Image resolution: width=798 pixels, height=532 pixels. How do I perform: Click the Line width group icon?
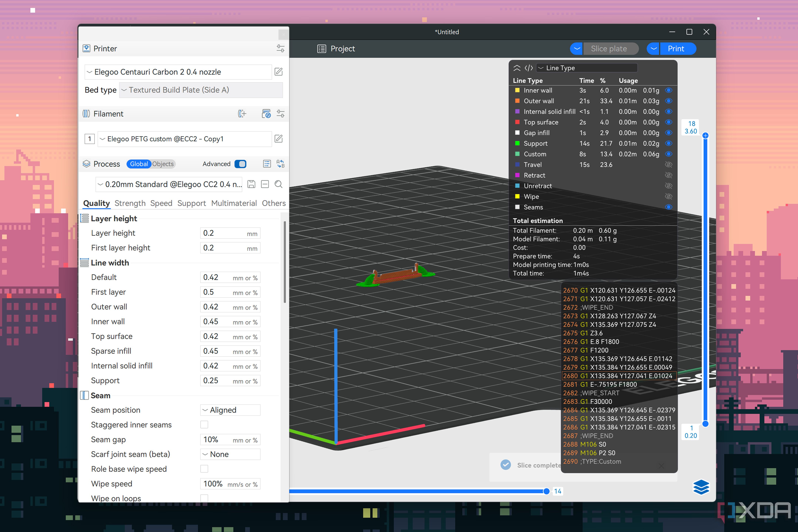(x=84, y=263)
